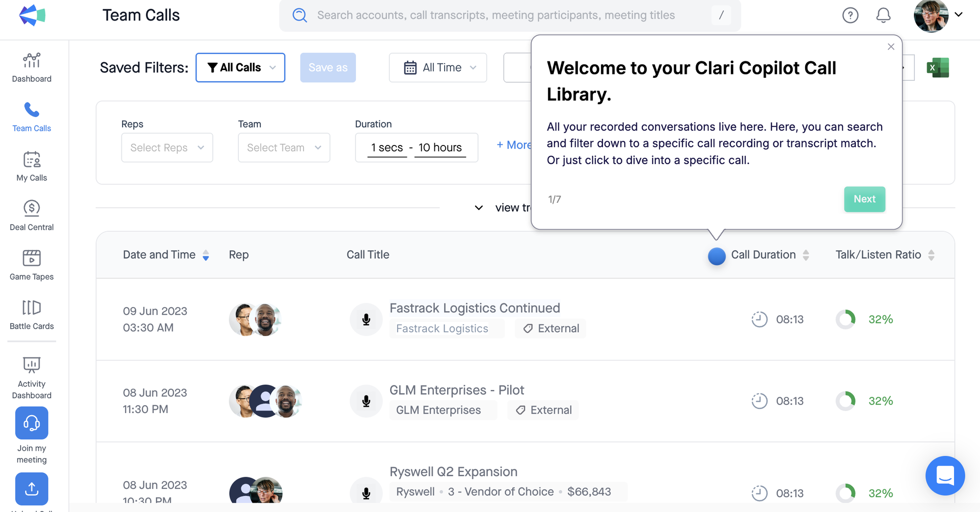Click the Fastrack Logistics account tag

(x=447, y=328)
